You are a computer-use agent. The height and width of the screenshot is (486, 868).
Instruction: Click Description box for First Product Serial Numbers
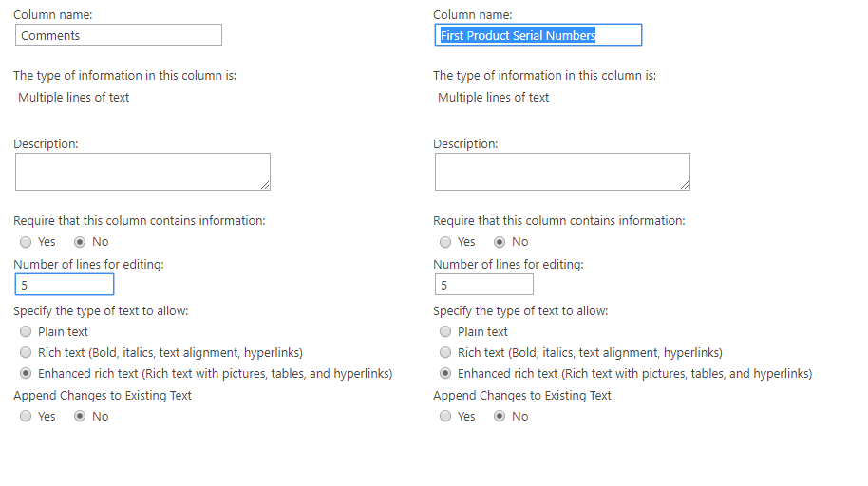[562, 172]
